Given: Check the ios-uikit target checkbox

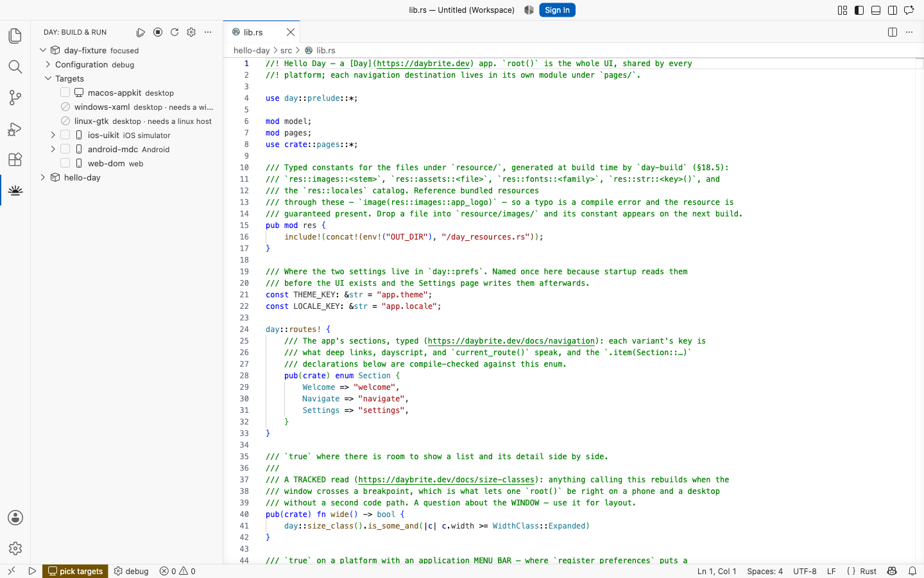Looking at the screenshot, I should (x=65, y=135).
